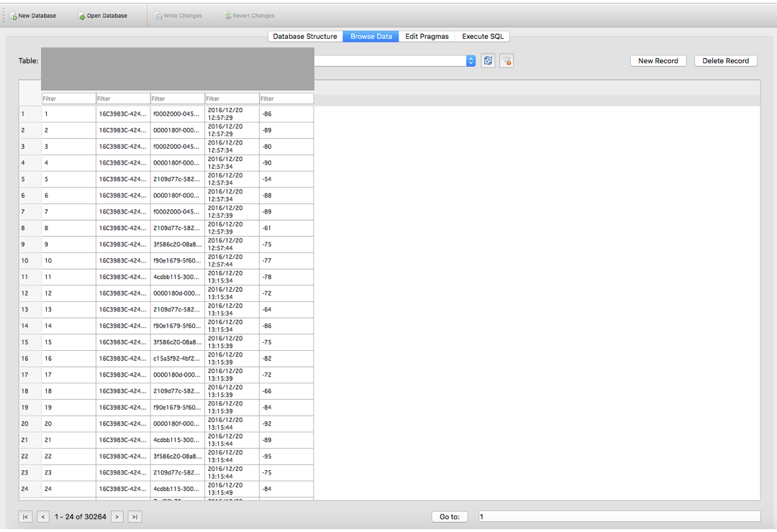
Task: Click the Delete Record button
Action: [725, 60]
